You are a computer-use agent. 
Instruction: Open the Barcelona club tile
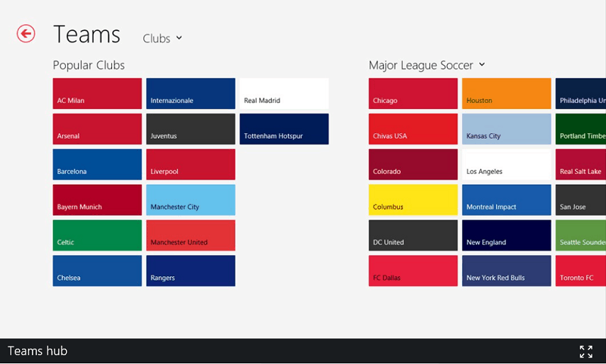coord(98,164)
